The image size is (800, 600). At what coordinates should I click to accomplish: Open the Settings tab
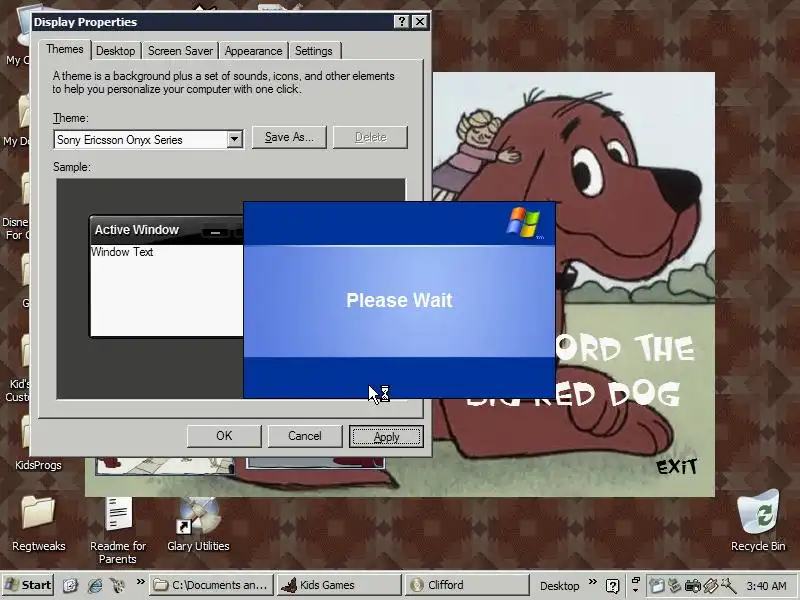[314, 51]
